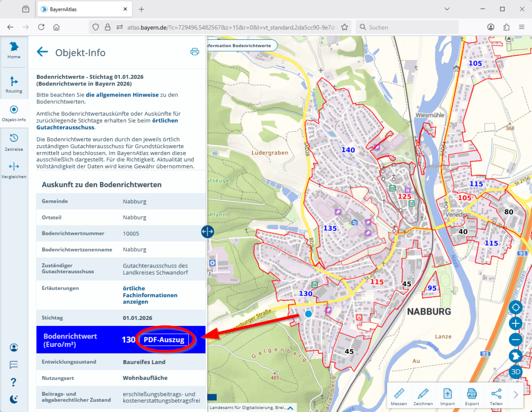The image size is (532, 412).
Task: Open the Firefox account icon
Action: (x=491, y=27)
